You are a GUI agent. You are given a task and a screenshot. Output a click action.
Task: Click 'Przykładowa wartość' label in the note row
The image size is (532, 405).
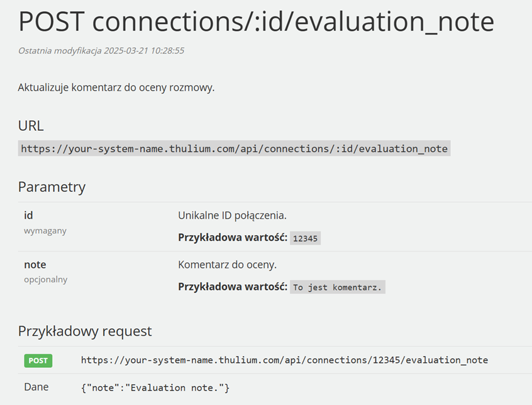click(233, 287)
